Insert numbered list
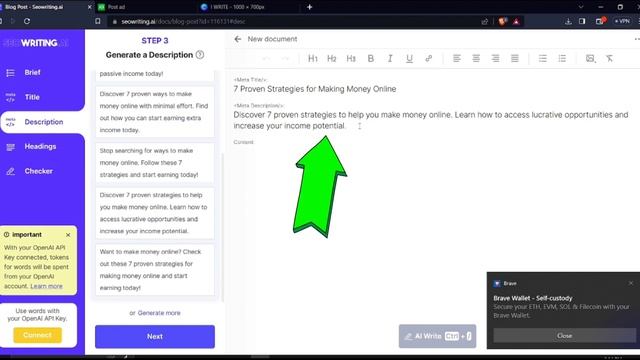 [x=562, y=58]
